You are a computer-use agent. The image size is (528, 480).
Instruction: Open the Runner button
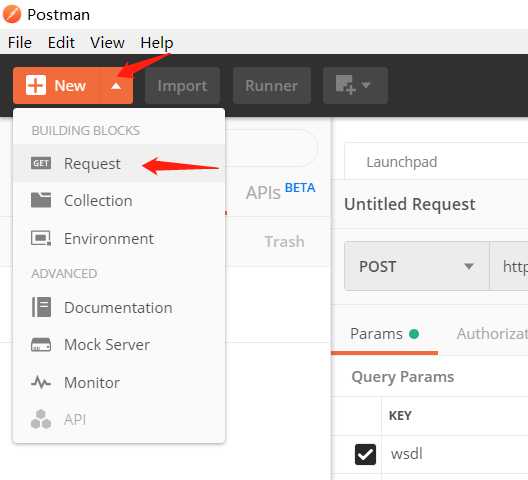271,86
